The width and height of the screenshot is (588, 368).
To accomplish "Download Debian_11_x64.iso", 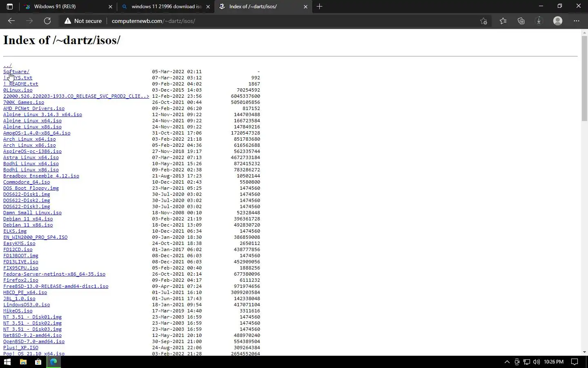I will pos(28,219).
